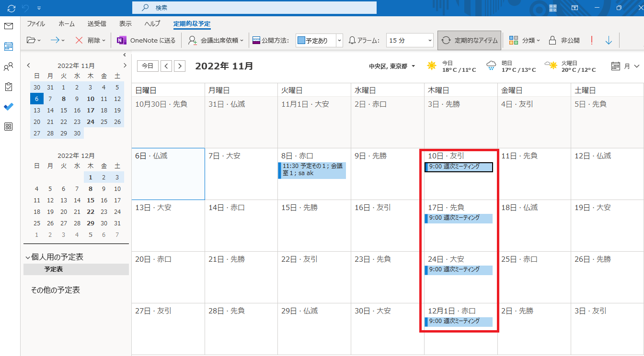644x356 pixels.
Task: Switch to the 表示 ribbon tab
Action: tap(126, 24)
